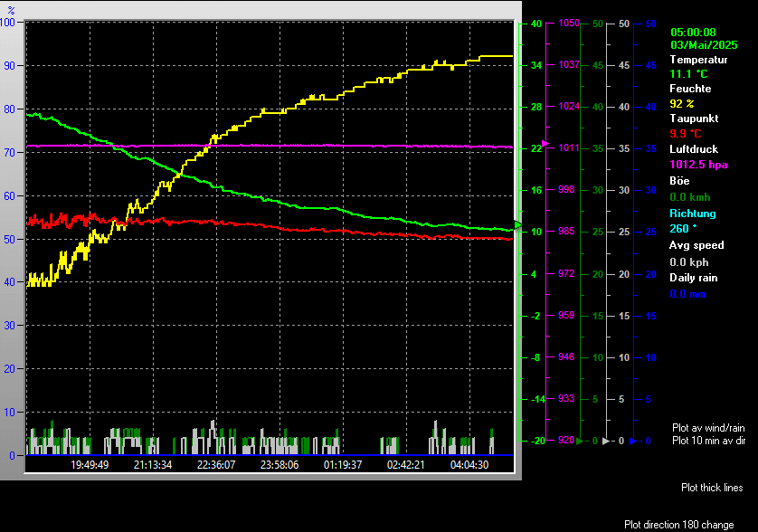This screenshot has height=532, width=758.
Task: Click temperature axis value -20
Action: 537,442
